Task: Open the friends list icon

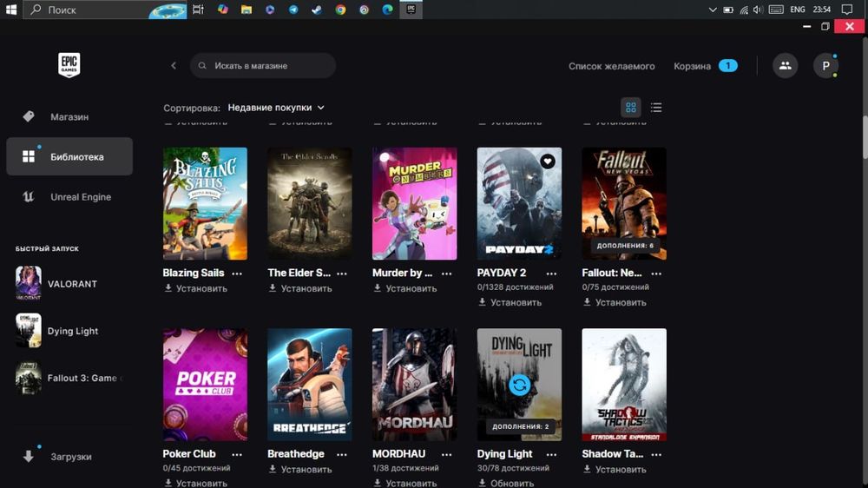Action: point(785,65)
